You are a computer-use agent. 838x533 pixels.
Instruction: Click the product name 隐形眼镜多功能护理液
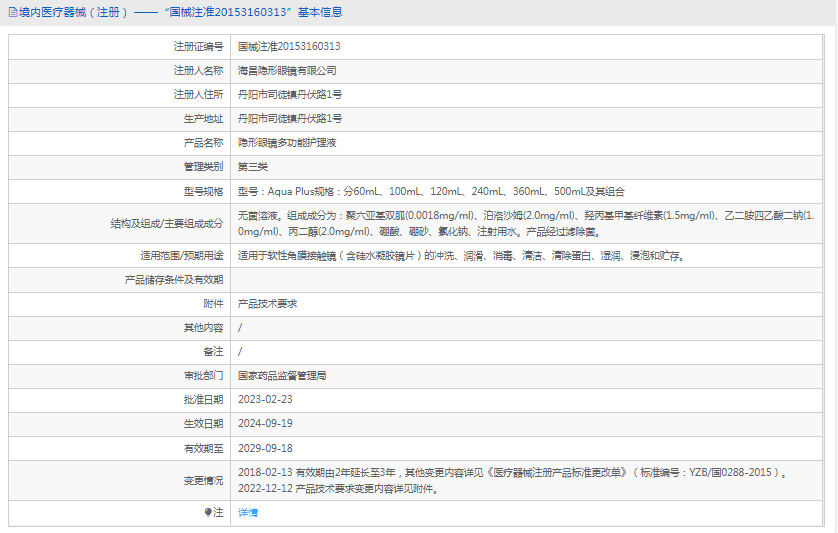pyautogui.click(x=287, y=143)
